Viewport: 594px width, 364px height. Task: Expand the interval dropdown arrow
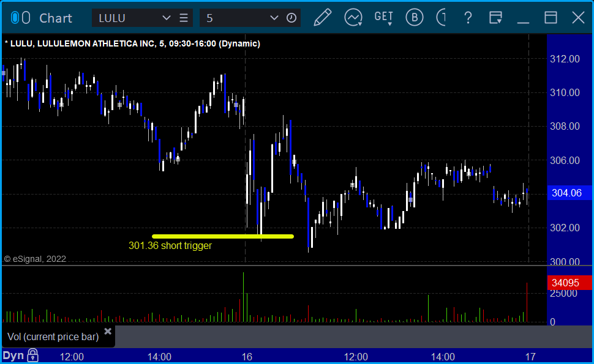pos(274,18)
